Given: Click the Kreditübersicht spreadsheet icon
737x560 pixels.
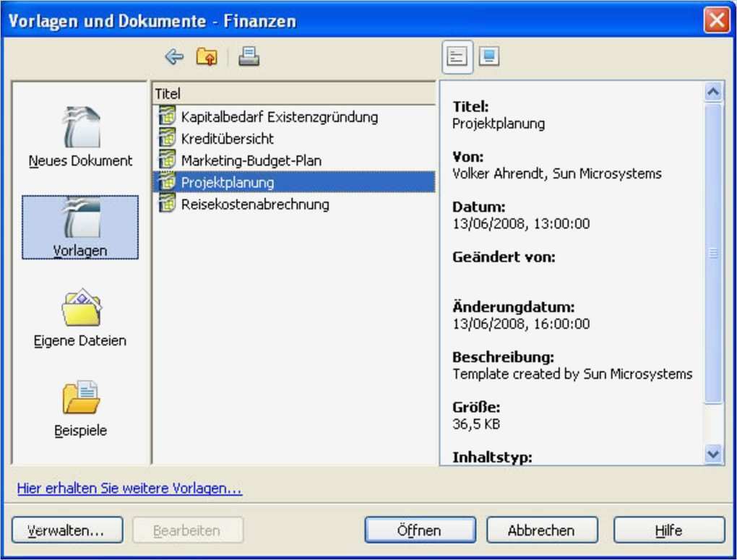Looking at the screenshot, I should click(x=167, y=138).
